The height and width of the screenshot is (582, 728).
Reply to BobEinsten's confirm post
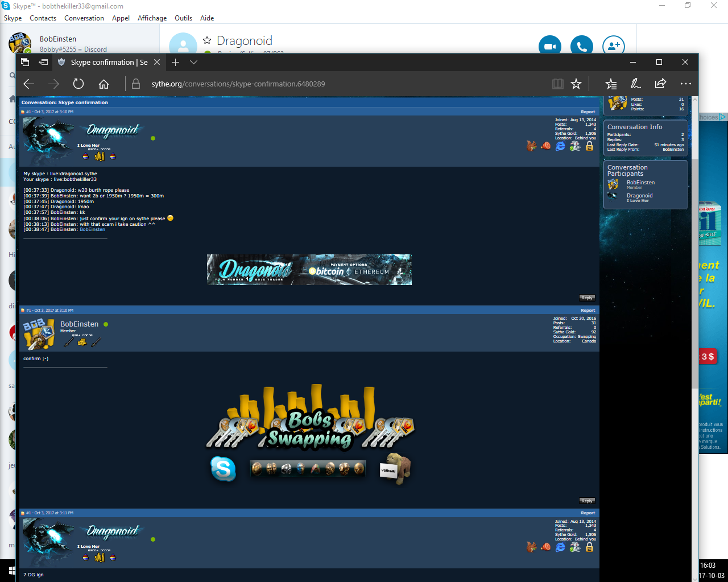tap(587, 501)
